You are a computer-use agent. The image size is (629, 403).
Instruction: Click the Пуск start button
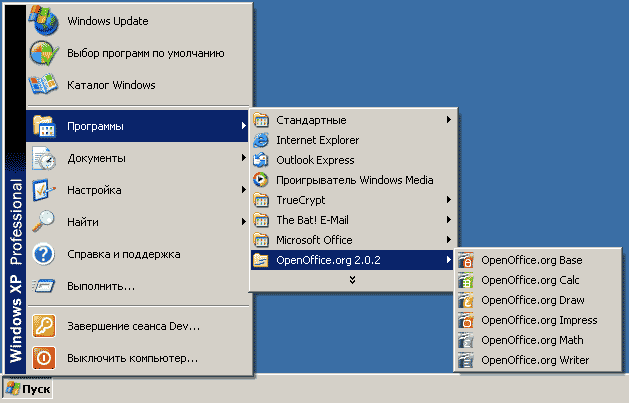28,388
